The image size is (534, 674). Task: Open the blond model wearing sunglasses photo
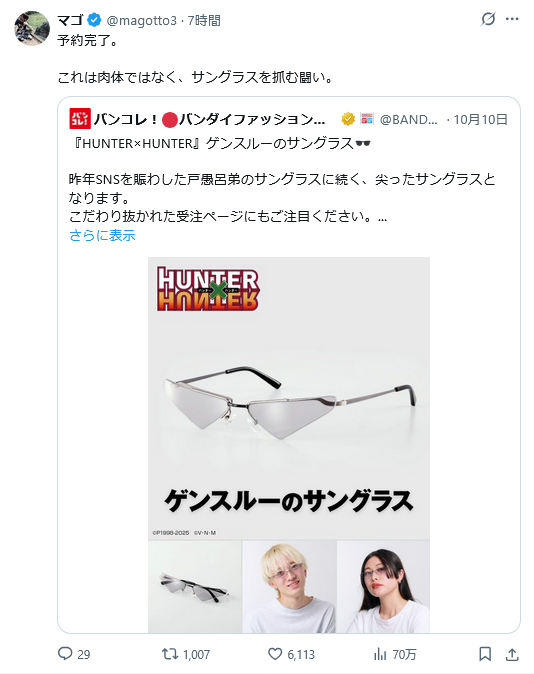tap(289, 586)
